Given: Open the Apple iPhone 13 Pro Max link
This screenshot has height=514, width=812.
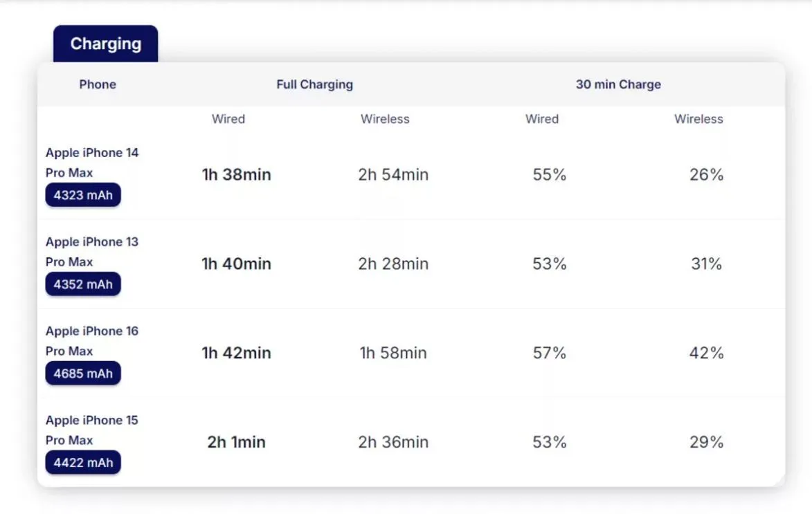Looking at the screenshot, I should (91, 251).
